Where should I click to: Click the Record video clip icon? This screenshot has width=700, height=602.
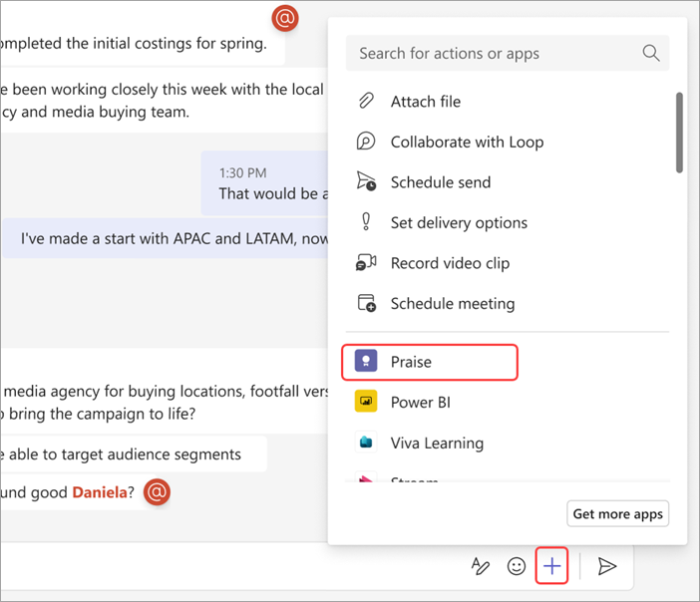tap(366, 263)
